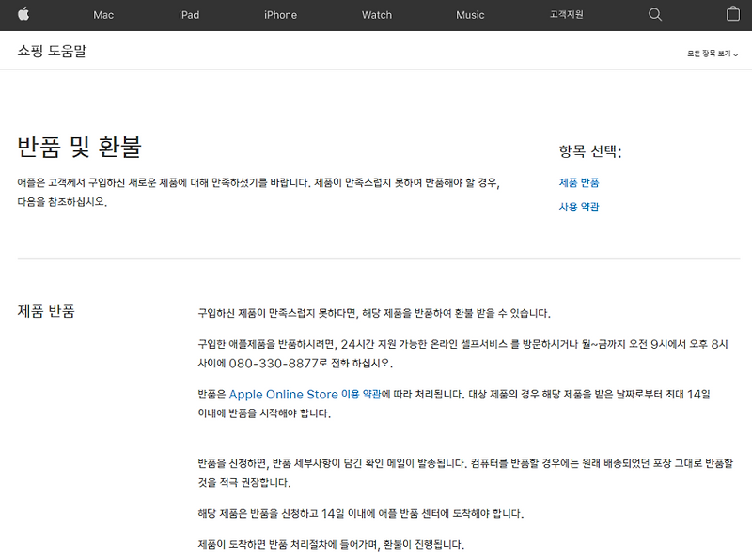Click the 제품 반품 section heading on left
Screen dimensions: 752x560
tap(46, 311)
